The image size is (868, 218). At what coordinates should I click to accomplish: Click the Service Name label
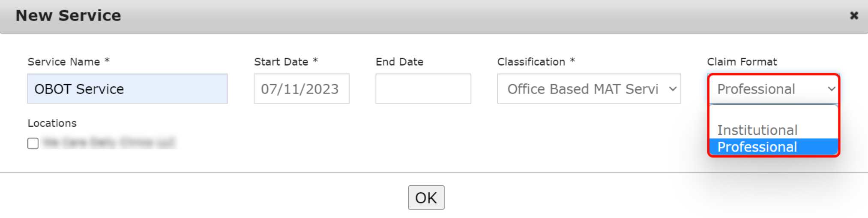(x=64, y=62)
